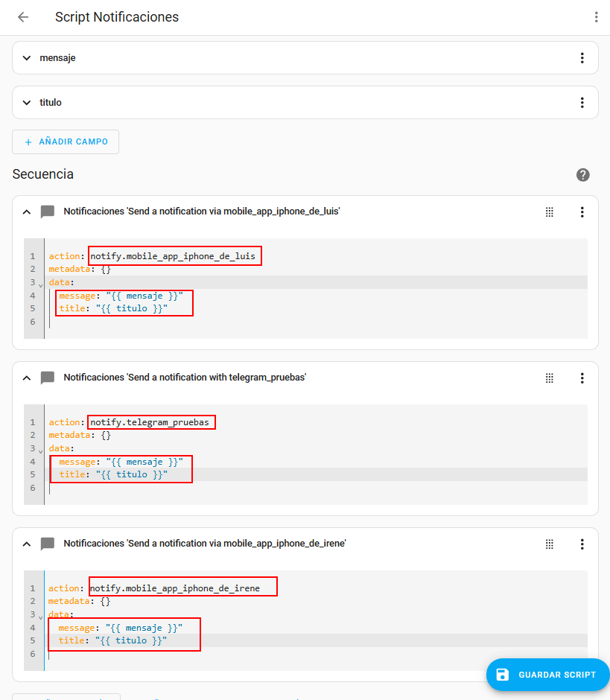Click the Guardar Script button

[x=547, y=675]
